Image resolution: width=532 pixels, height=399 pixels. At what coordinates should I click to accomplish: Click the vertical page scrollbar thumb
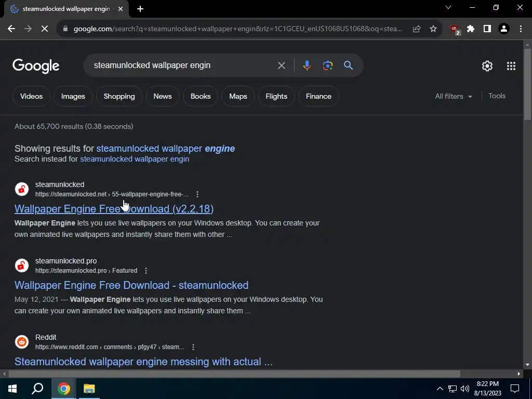[x=527, y=84]
